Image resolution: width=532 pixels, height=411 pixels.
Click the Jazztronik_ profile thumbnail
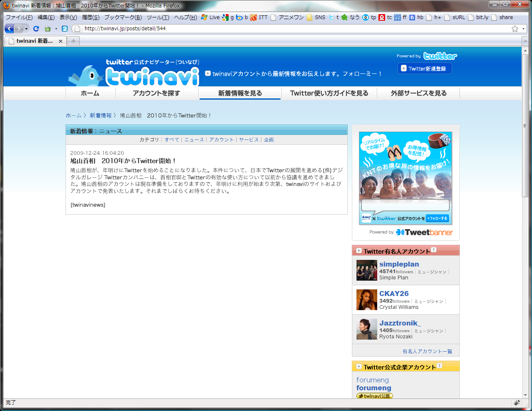(x=367, y=329)
